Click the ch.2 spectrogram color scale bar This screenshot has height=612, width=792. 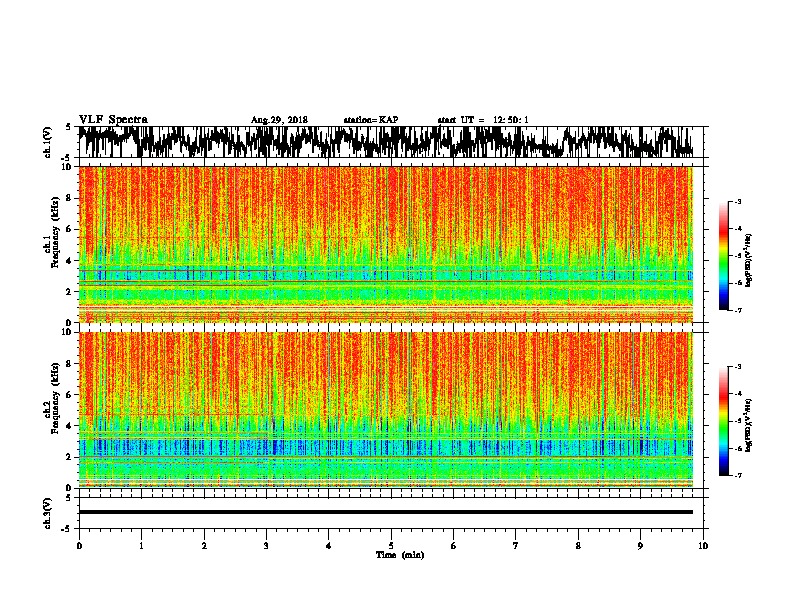(723, 421)
